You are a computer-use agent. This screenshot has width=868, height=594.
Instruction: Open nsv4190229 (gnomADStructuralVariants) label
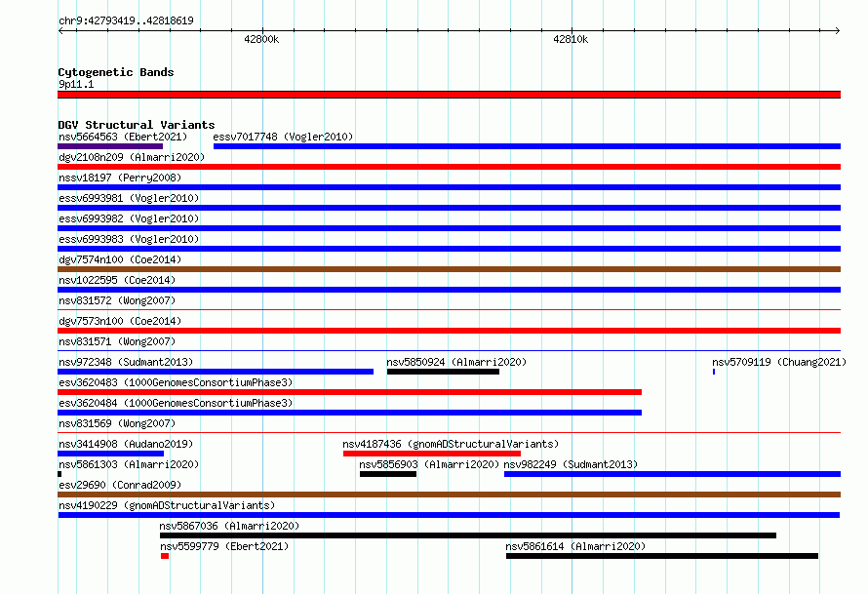[x=167, y=505]
